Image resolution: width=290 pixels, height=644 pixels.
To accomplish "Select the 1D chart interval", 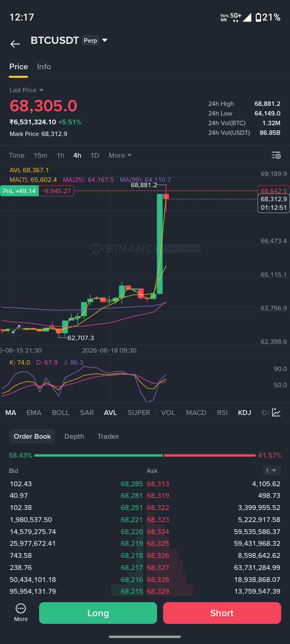I will [95, 155].
